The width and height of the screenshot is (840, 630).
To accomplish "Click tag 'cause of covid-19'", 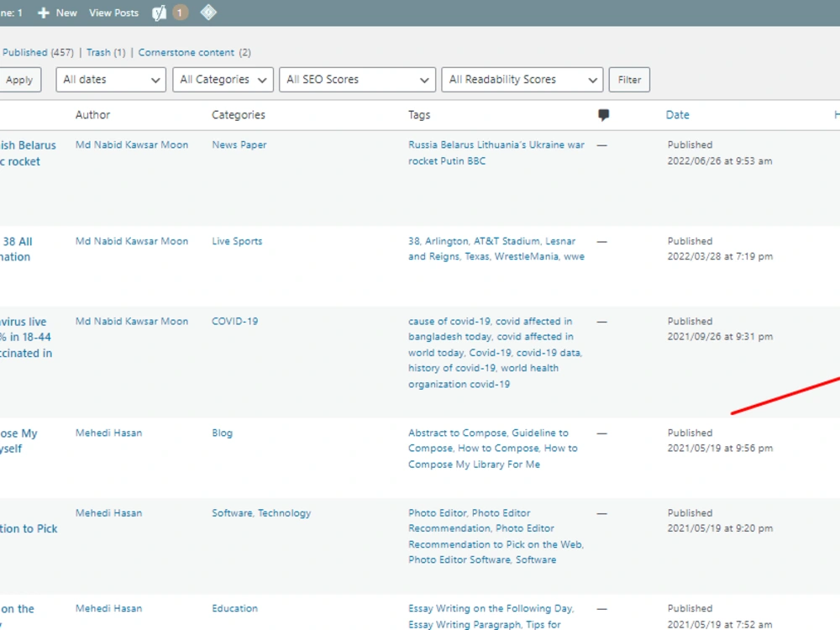I will 449,322.
